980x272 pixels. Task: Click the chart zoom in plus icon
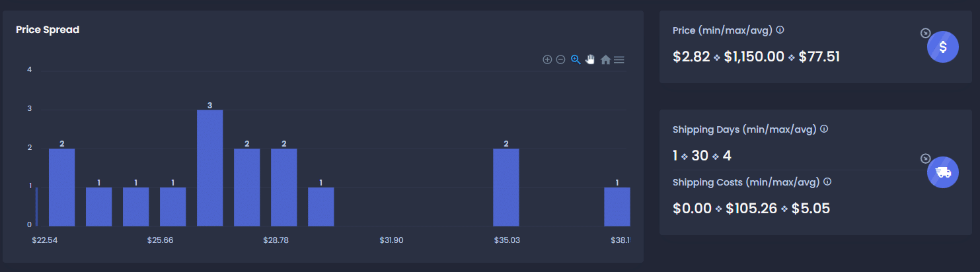click(x=547, y=59)
